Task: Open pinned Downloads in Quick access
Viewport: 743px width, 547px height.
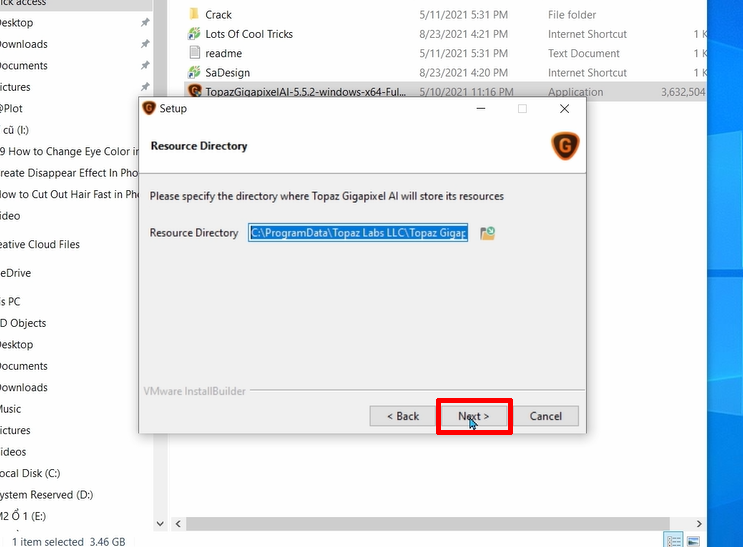Action: (x=24, y=44)
